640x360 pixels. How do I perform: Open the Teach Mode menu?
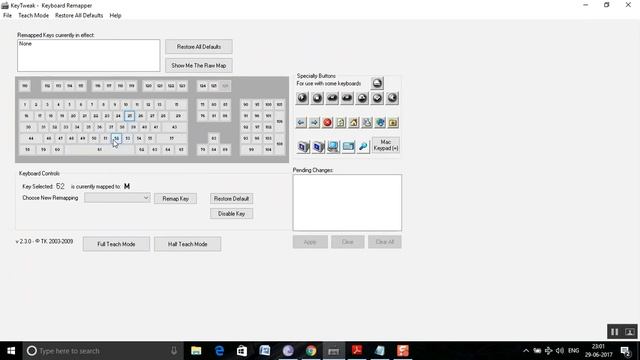[33, 16]
